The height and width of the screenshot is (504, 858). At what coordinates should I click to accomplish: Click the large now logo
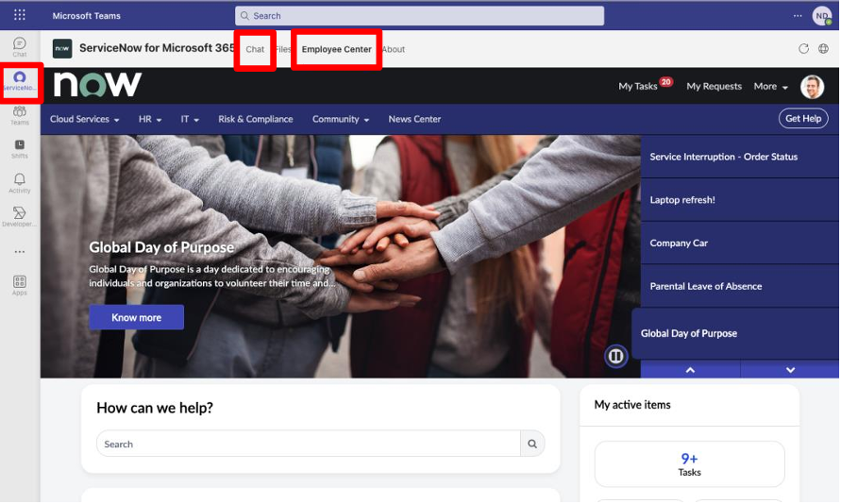pyautogui.click(x=97, y=85)
